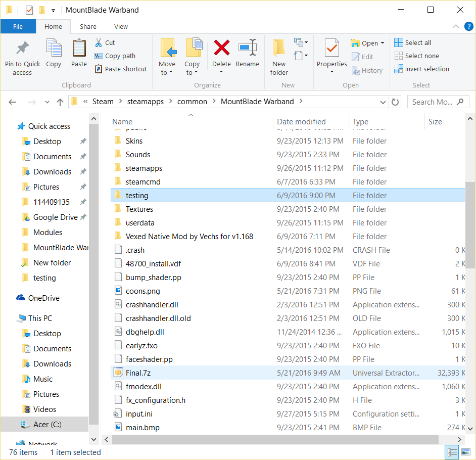Open the New item dropdown
476x460 pixels.
pyautogui.click(x=300, y=42)
